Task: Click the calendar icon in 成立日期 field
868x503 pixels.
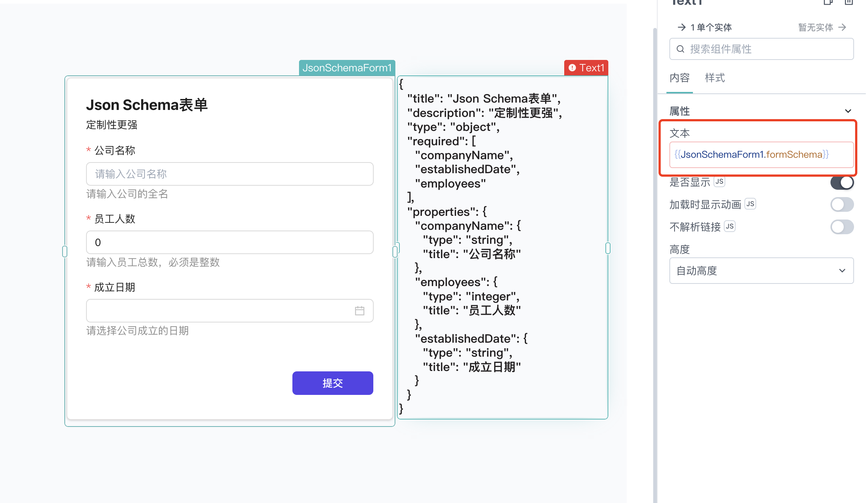Action: (359, 311)
